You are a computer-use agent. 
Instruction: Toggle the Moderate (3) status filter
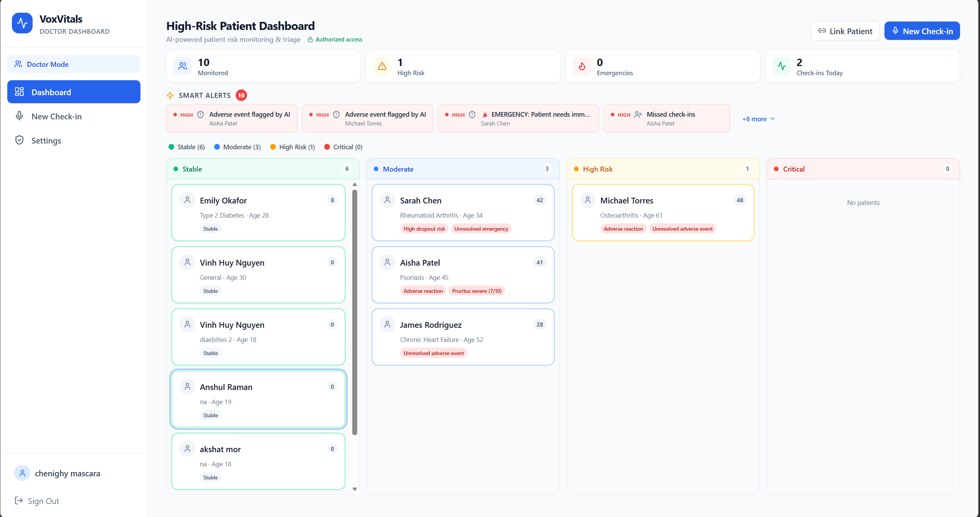pos(238,147)
